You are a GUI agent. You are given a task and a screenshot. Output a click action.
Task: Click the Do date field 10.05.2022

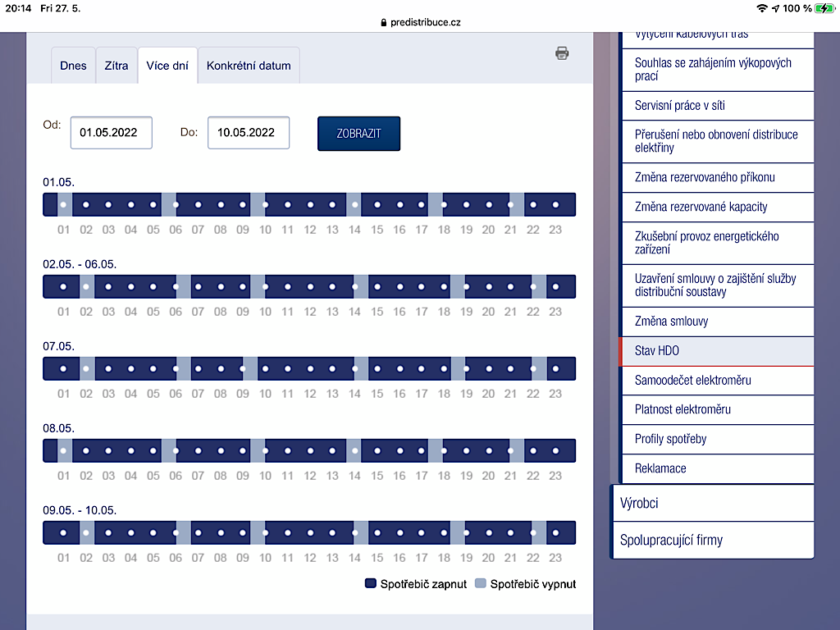point(249,132)
